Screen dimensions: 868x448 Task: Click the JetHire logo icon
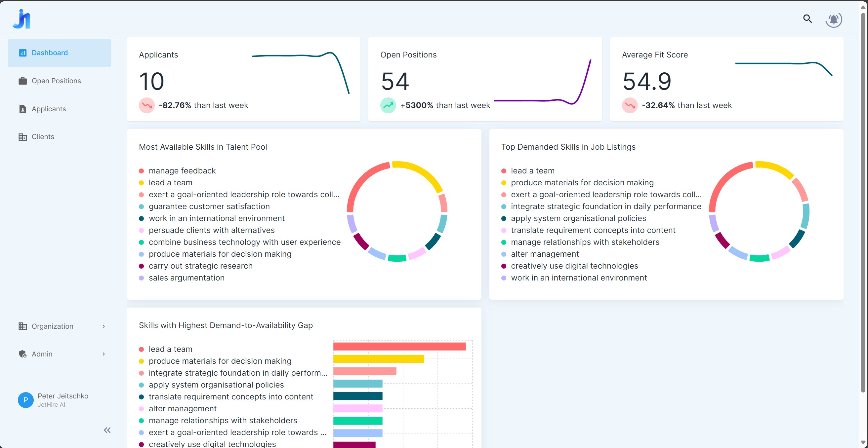click(22, 19)
